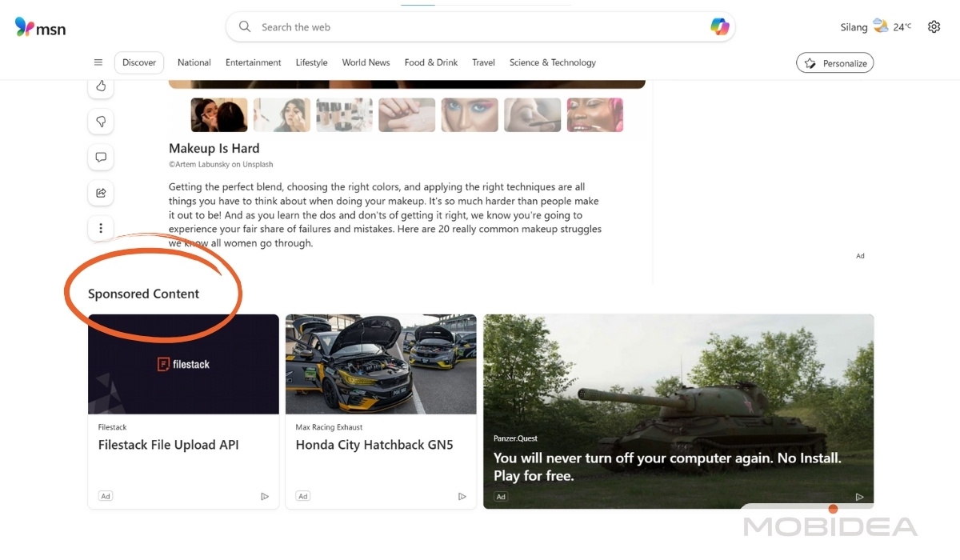Click the weather icon next to Silang
Image resolution: width=960 pixels, height=560 pixels.
pos(881,26)
